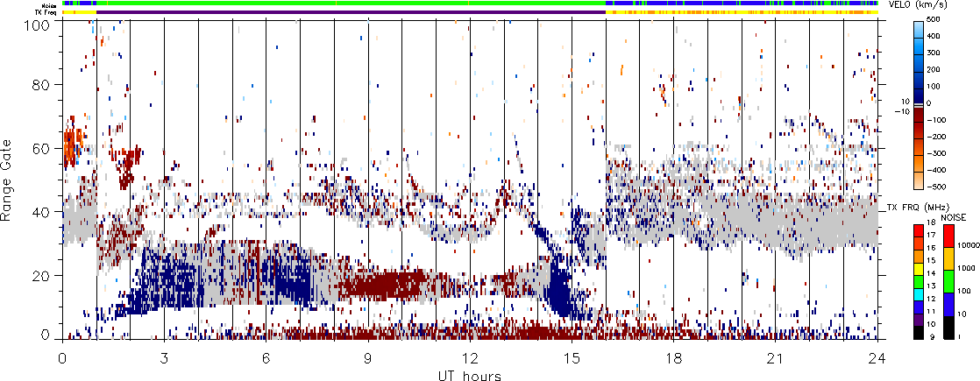The width and height of the screenshot is (980, 381).
Task: Click the purple TX Freq strip segment
Action: coord(351,12)
